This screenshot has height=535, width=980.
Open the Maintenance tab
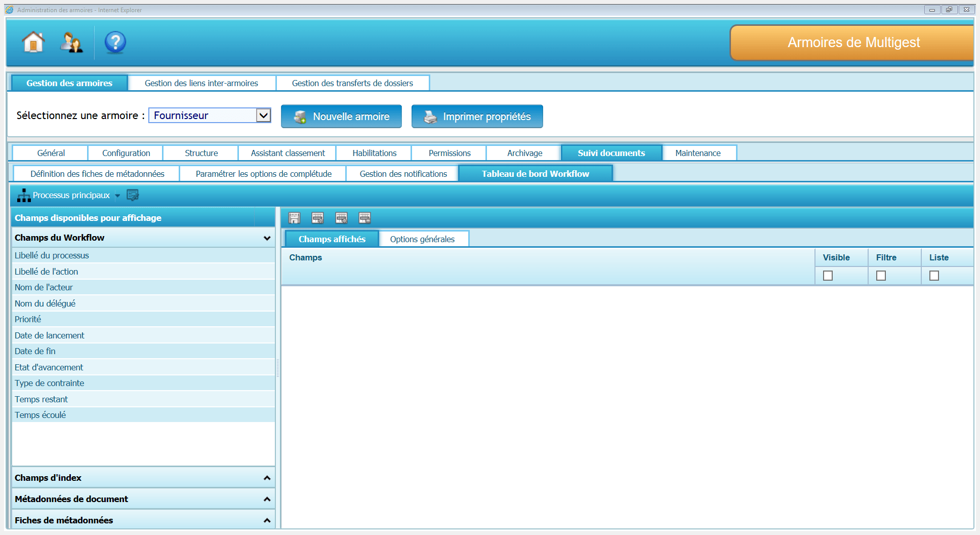pos(698,153)
